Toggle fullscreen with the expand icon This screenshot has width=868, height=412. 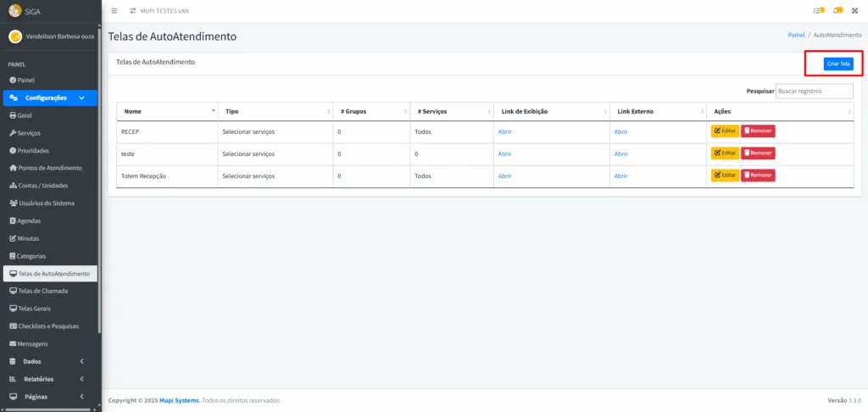coord(855,11)
